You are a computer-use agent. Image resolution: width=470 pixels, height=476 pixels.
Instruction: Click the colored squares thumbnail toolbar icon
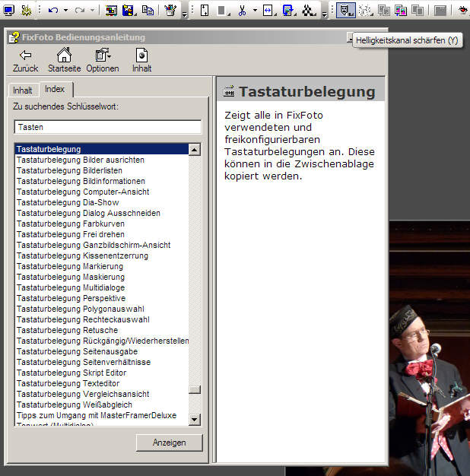click(x=111, y=11)
